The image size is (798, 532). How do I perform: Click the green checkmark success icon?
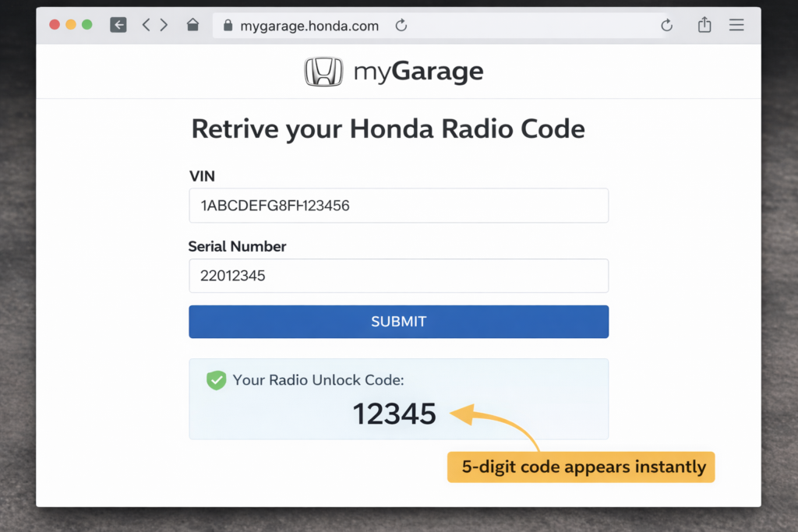(x=216, y=380)
